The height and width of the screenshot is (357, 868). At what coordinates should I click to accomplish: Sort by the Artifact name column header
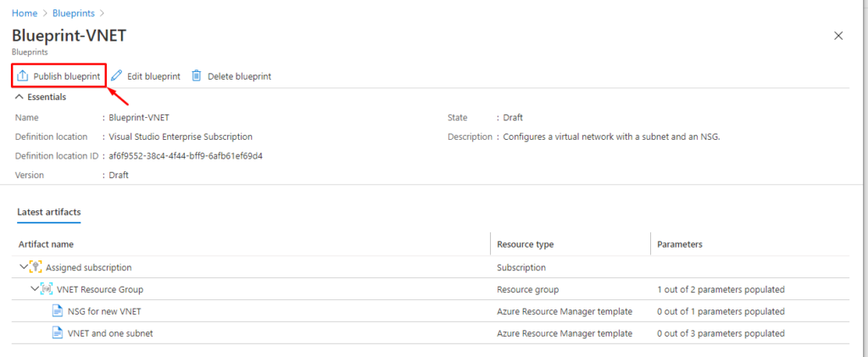tap(46, 244)
